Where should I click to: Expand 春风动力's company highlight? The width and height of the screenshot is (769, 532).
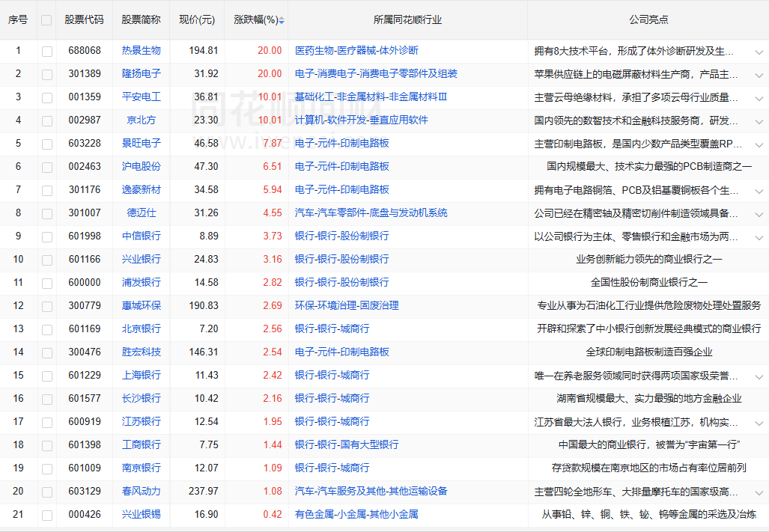tap(759, 492)
